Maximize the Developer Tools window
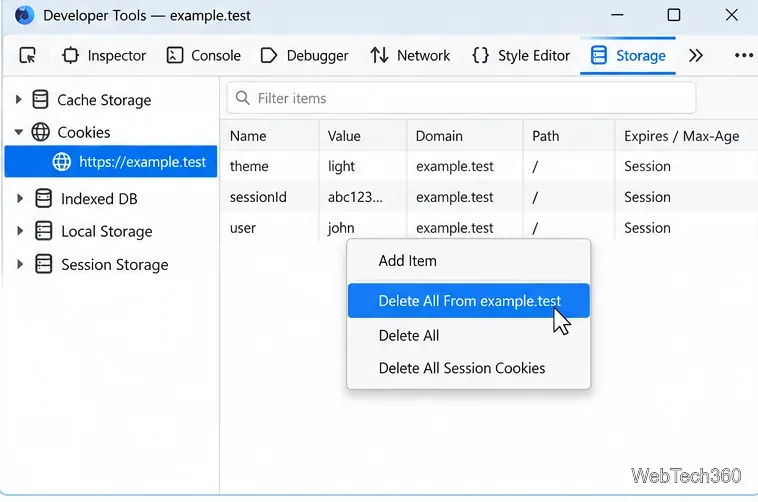Screen dimensions: 758x502 tap(673, 15)
